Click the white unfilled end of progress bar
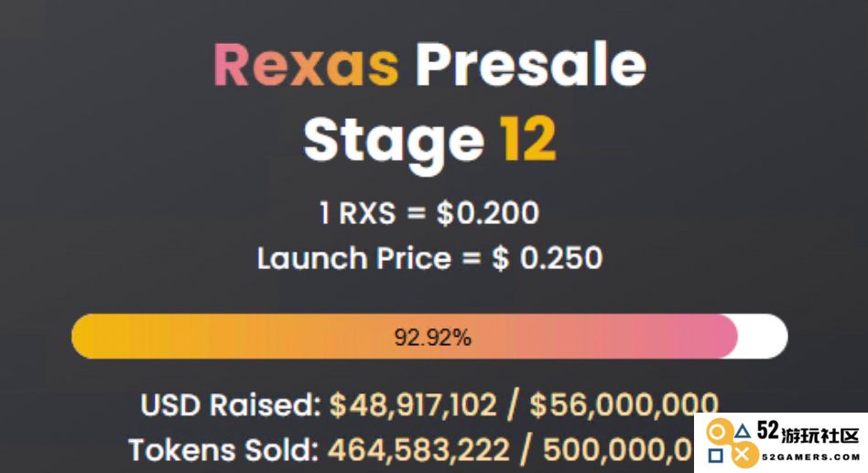This screenshot has height=473, width=868. [763, 337]
